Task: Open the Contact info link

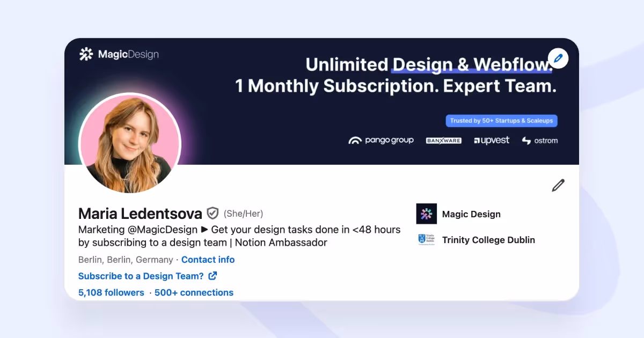Action: coord(208,260)
